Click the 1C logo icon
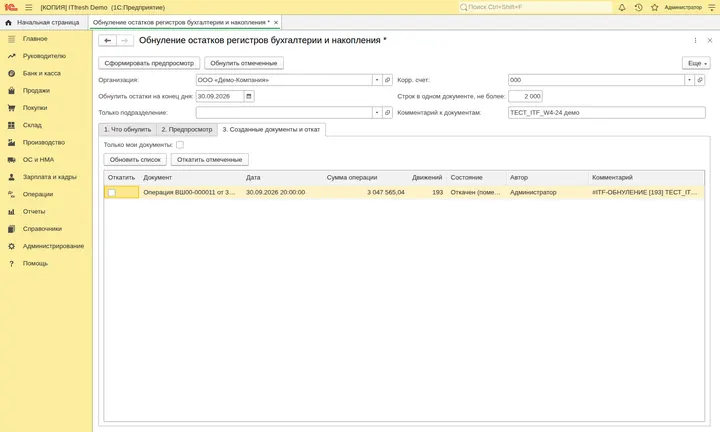720x432 pixels. pos(11,7)
